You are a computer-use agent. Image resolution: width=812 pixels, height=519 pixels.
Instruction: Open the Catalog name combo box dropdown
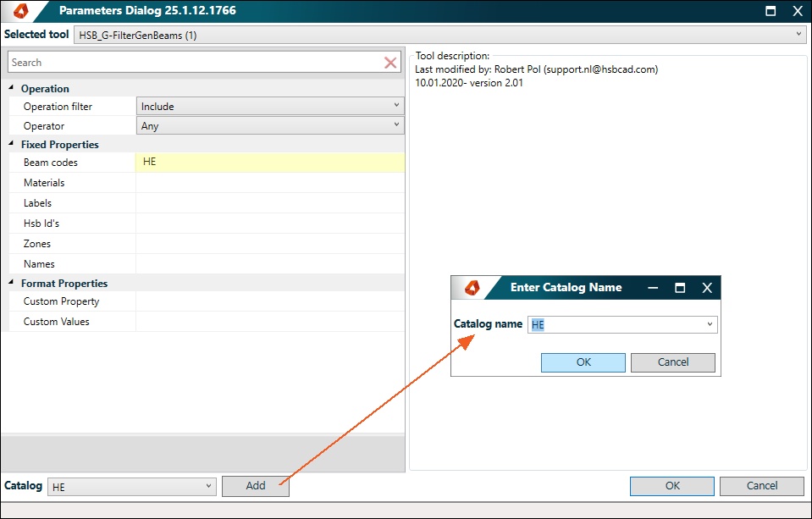pyautogui.click(x=710, y=324)
